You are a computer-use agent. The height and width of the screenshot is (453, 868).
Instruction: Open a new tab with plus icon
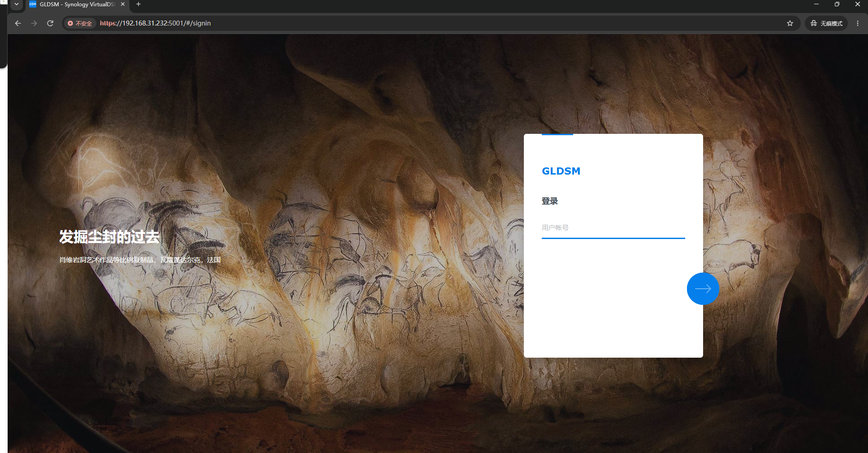pos(138,4)
